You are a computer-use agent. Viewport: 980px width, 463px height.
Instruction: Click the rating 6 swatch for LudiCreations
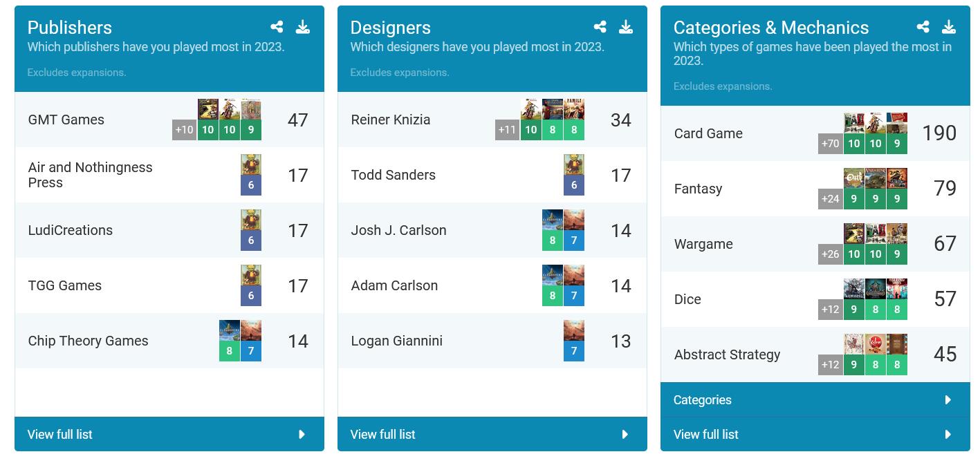coord(251,240)
